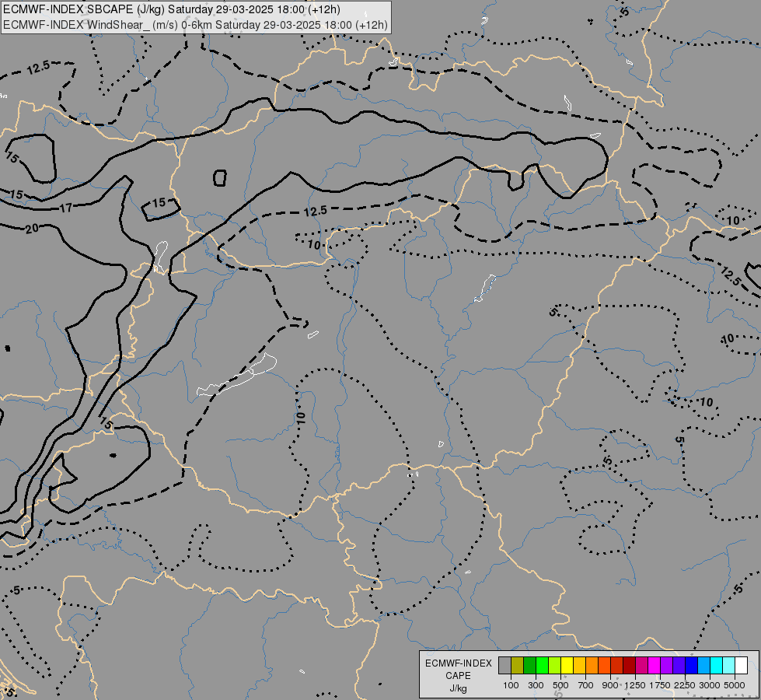Click the 3000 tick label on the legend
Screen dimensions: 761x700
710,685
